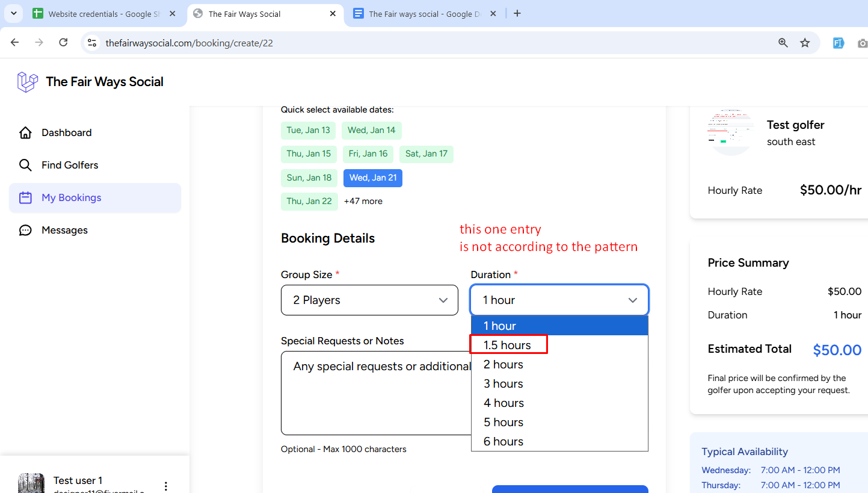Open the tab search chevron in Chrome

[13, 13]
